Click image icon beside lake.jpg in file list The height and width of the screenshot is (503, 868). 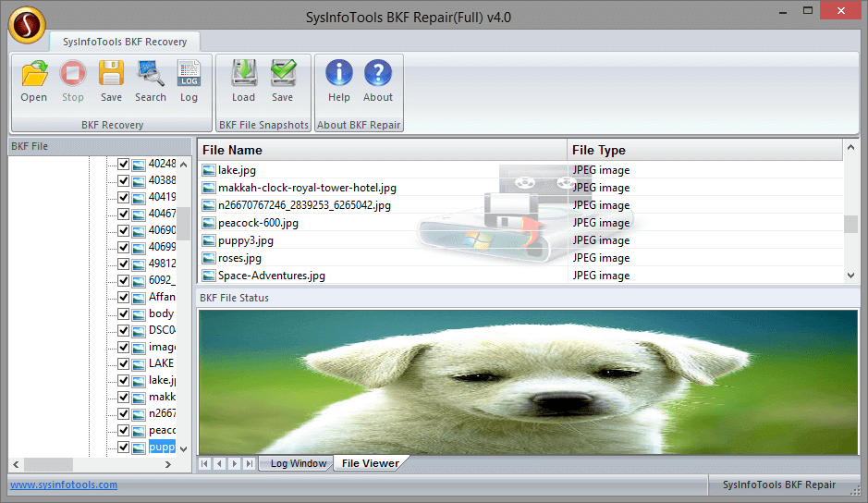pos(209,171)
